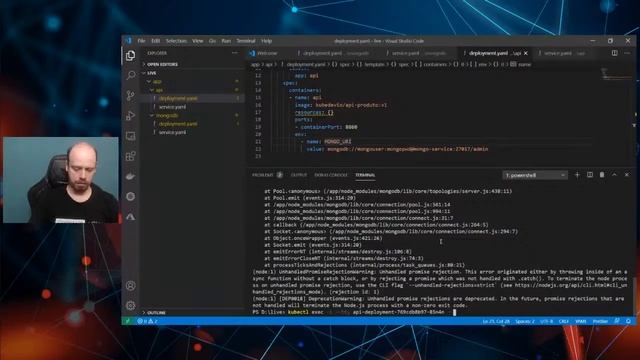The height and width of the screenshot is (360, 640).
Task: Switch to the Welcome tab
Action: tap(267, 53)
